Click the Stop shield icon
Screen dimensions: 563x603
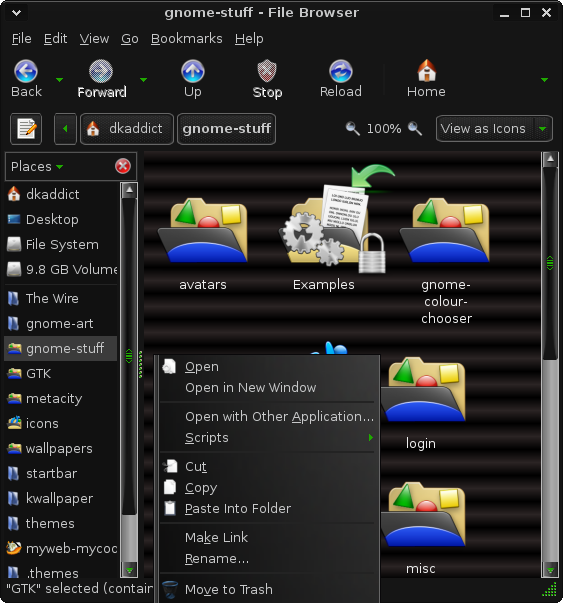point(267,71)
